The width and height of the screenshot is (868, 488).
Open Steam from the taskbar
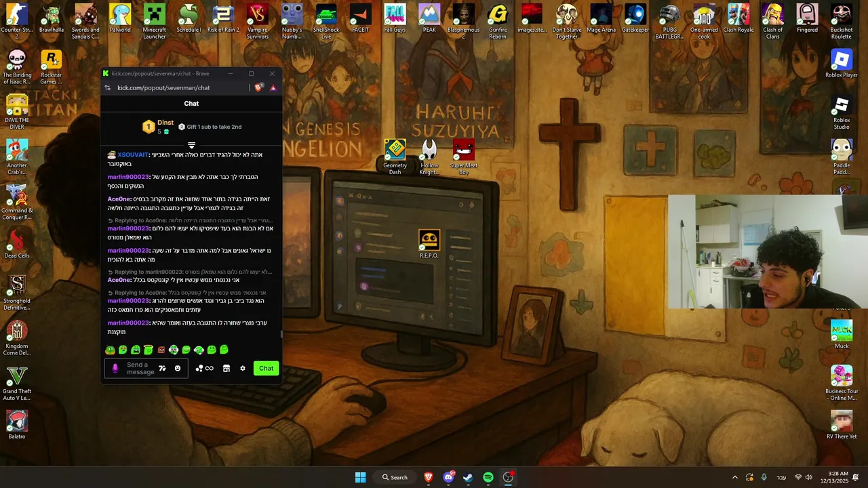click(x=468, y=477)
